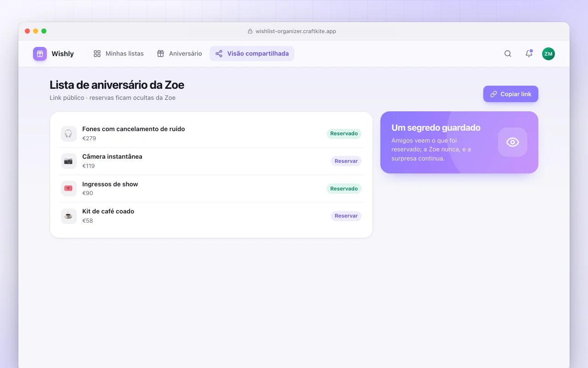Click the Um segredo guardado heading

[436, 127]
